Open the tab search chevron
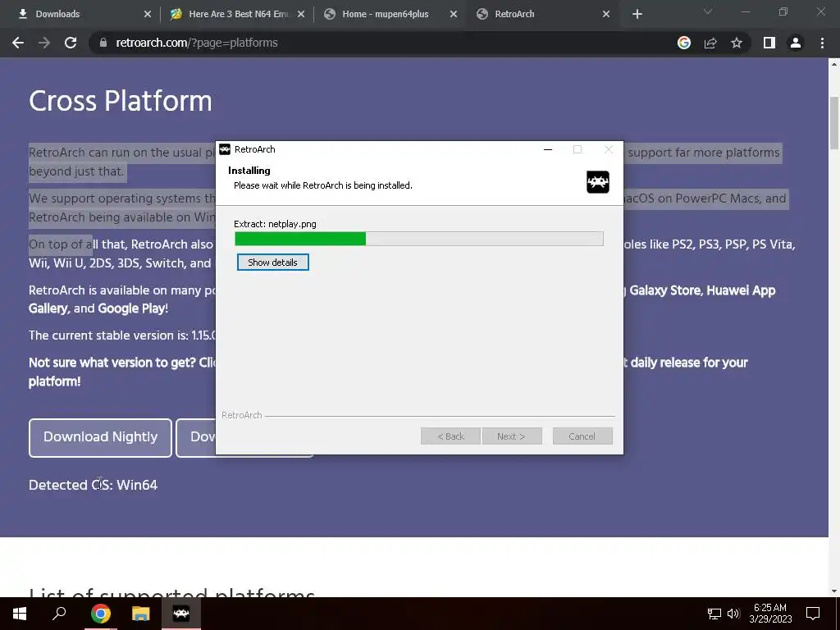 (708, 11)
